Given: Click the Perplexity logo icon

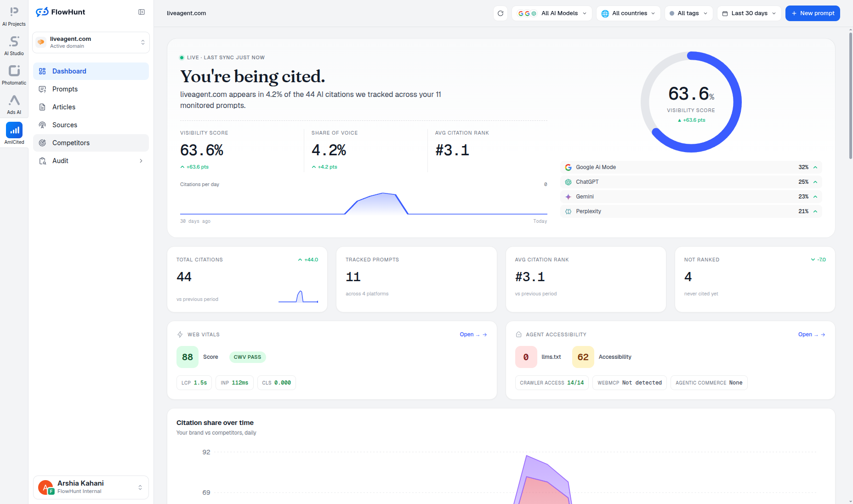Looking at the screenshot, I should [x=569, y=211].
